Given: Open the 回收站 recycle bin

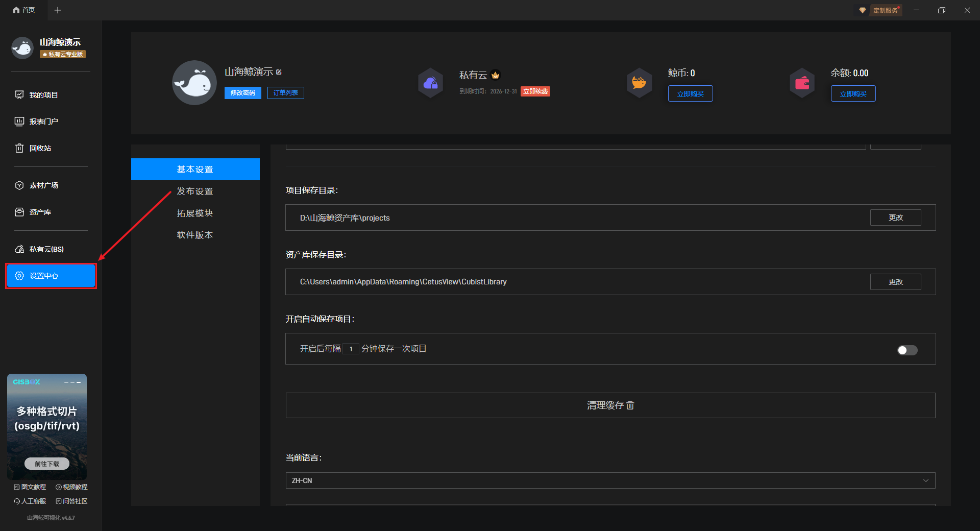Looking at the screenshot, I should 40,148.
